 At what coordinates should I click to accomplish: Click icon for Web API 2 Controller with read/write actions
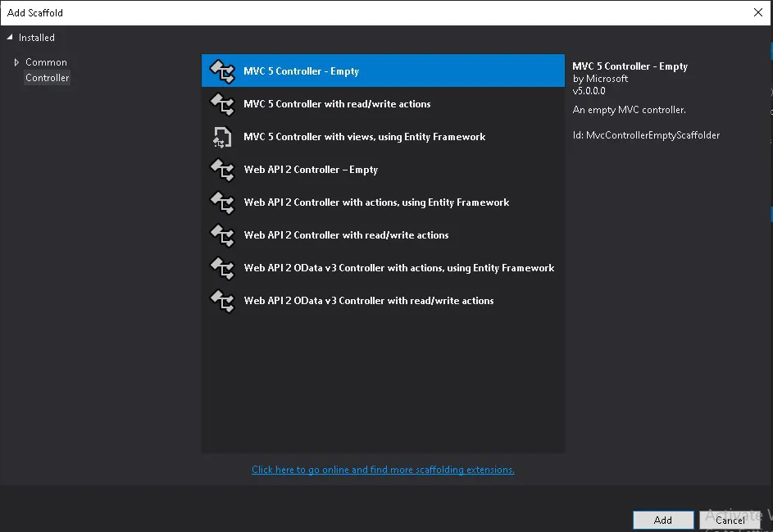click(222, 235)
